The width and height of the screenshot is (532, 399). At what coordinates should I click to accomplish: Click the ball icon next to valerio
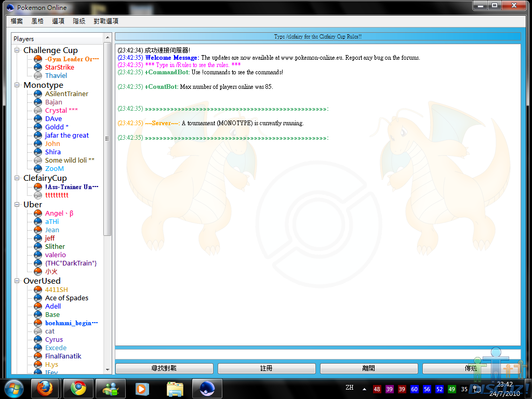pos(38,255)
